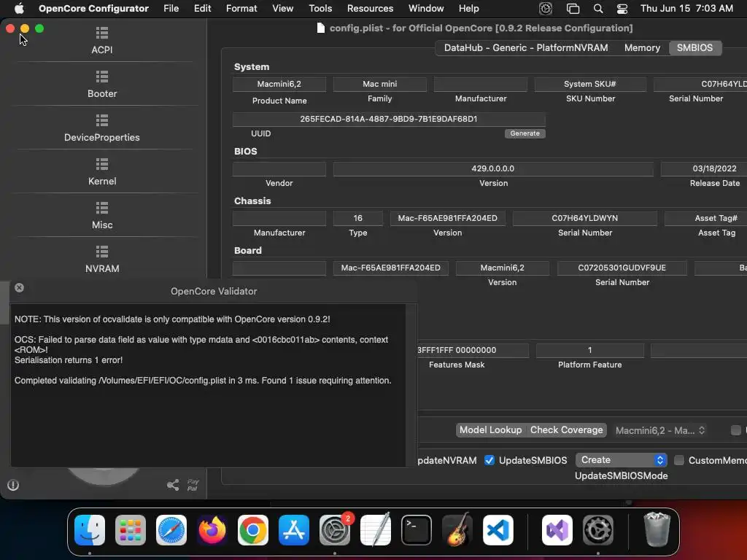
Task: Open the Resources menu
Action: click(370, 9)
